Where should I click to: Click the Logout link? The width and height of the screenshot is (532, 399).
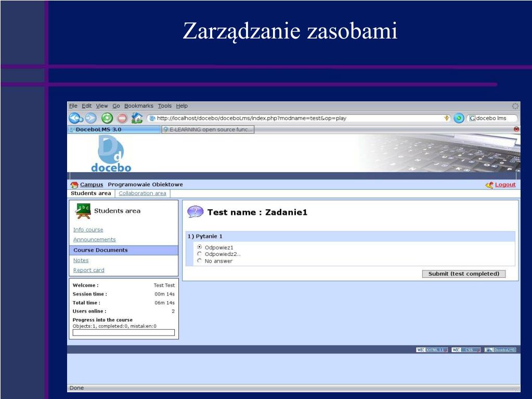point(505,185)
